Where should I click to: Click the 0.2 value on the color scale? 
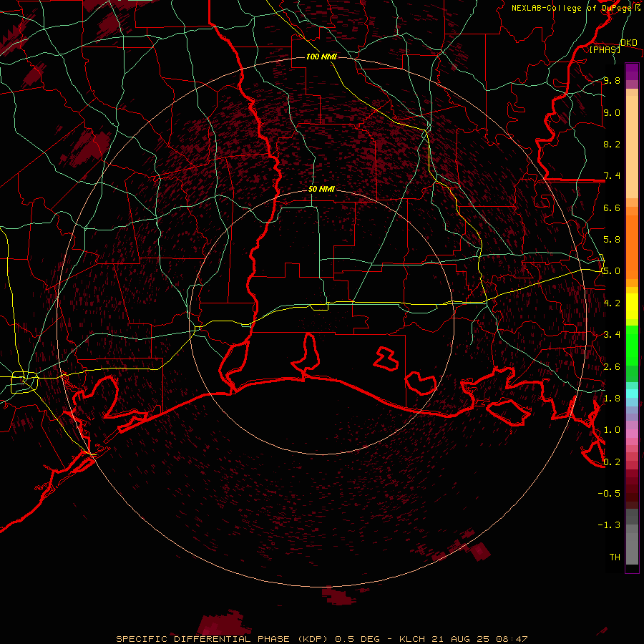coord(612,462)
